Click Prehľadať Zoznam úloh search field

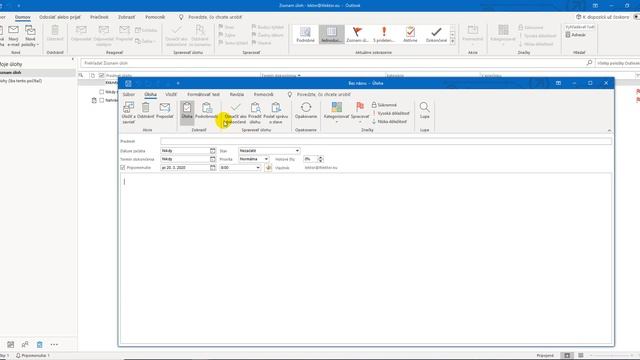click(x=333, y=63)
